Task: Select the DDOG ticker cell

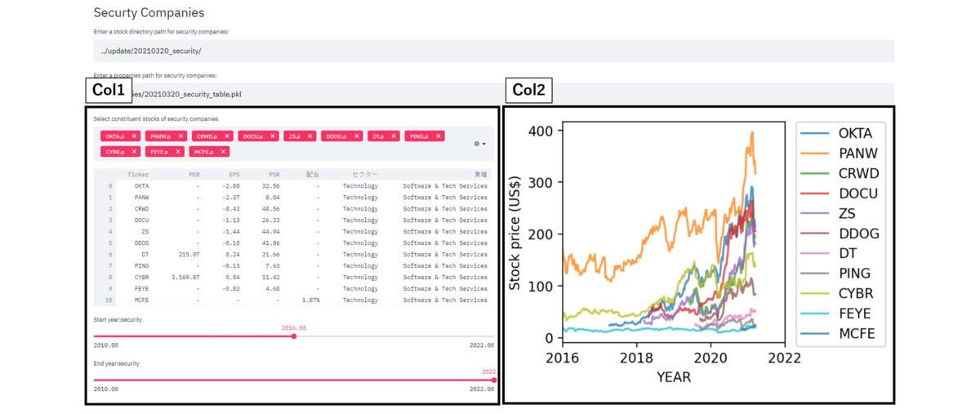Action: click(x=141, y=243)
